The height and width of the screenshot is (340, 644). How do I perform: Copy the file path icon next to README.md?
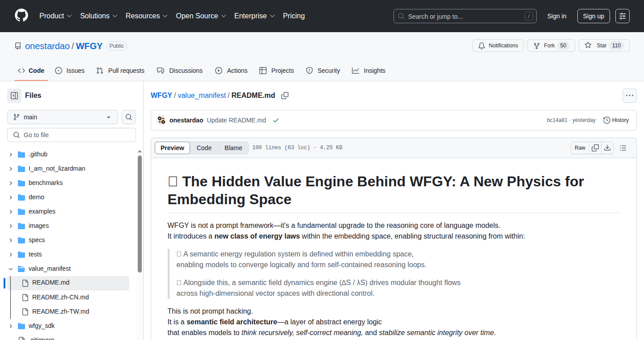click(285, 96)
